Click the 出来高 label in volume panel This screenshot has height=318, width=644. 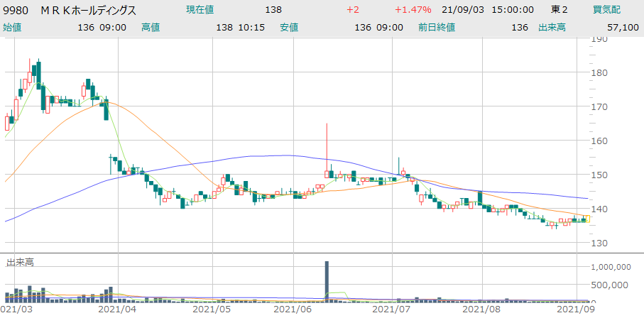20,263
